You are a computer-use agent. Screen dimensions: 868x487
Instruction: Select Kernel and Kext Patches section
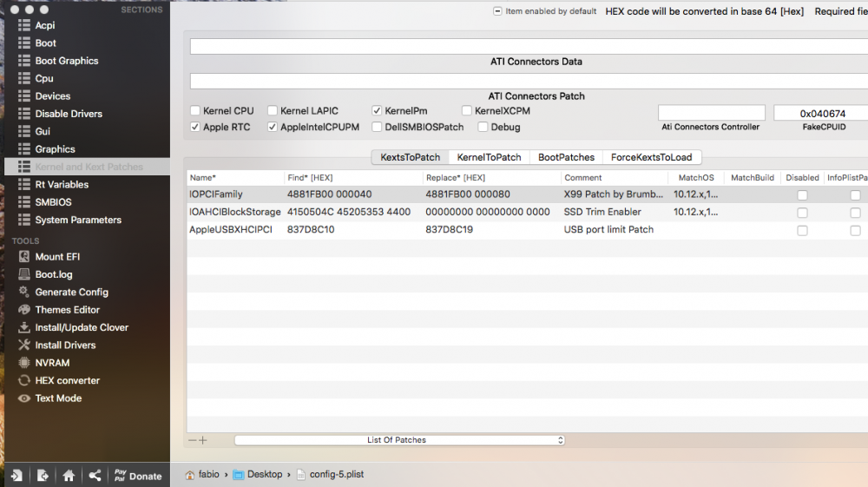(x=88, y=167)
